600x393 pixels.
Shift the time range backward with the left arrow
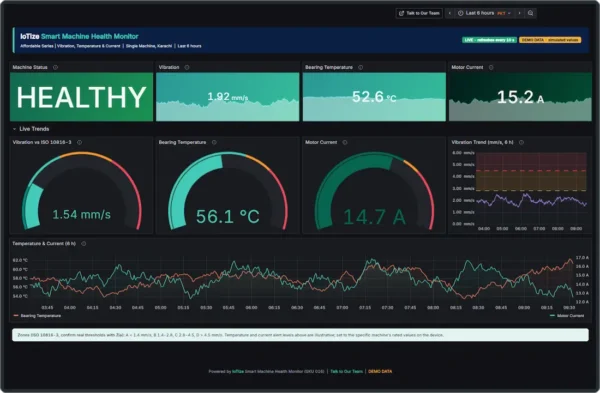(450, 13)
